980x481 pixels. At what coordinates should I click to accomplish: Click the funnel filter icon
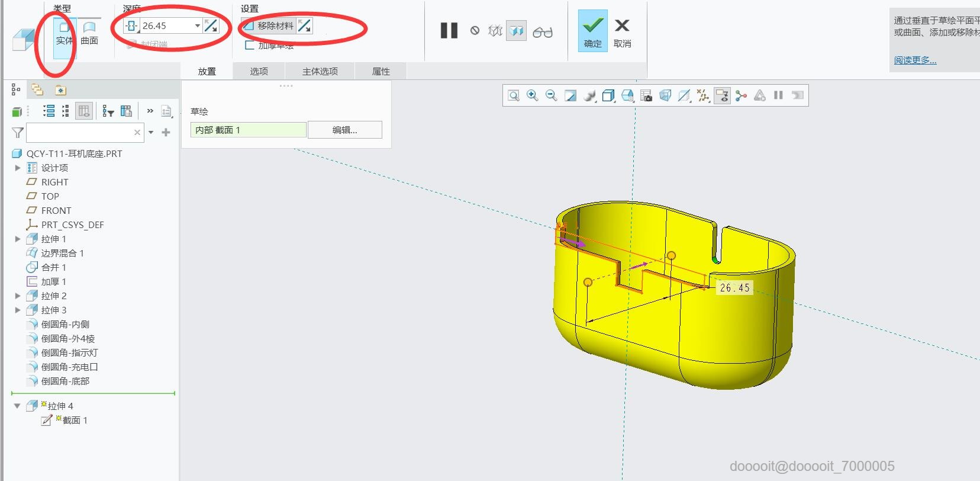(18, 132)
